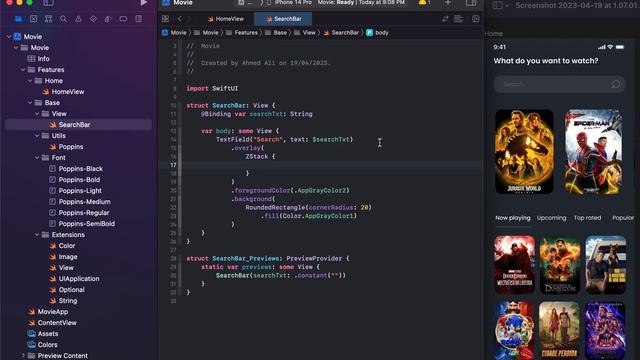Expand the Preview Content folder

(23, 356)
